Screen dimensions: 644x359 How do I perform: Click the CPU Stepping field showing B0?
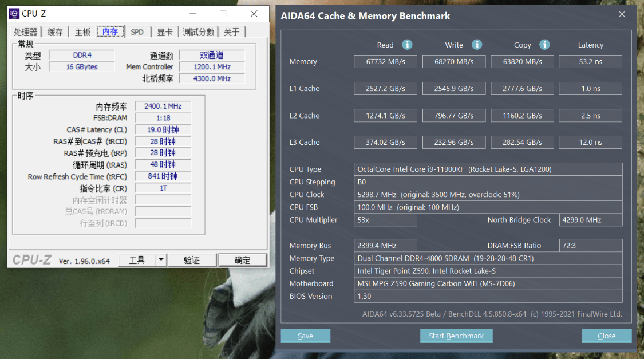488,182
